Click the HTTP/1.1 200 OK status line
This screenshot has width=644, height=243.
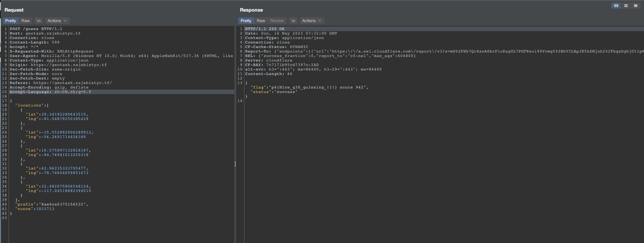(265, 29)
